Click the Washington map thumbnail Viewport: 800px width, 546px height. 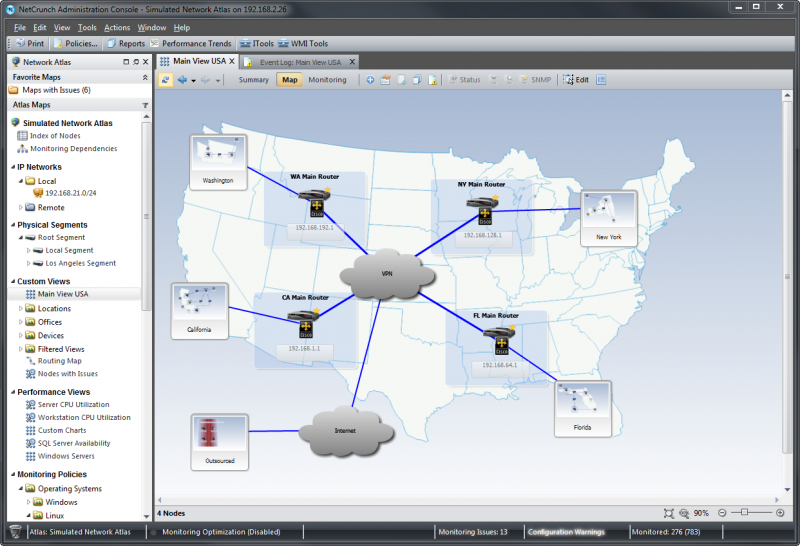218,162
